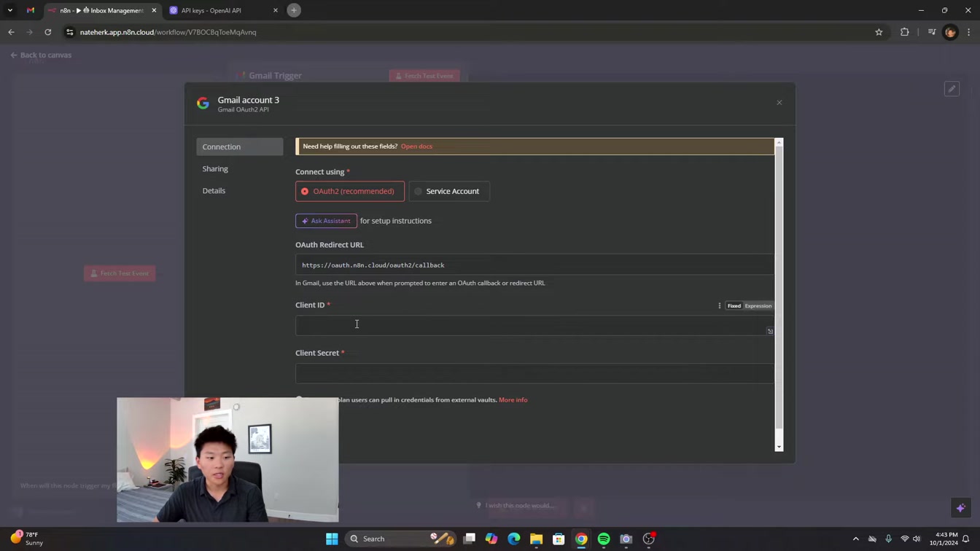
Task: Click the dialog scrollbar up arrow
Action: point(779,143)
